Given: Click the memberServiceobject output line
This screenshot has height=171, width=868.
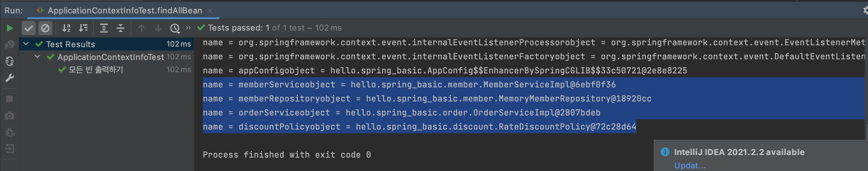Looking at the screenshot, I should tap(409, 85).
